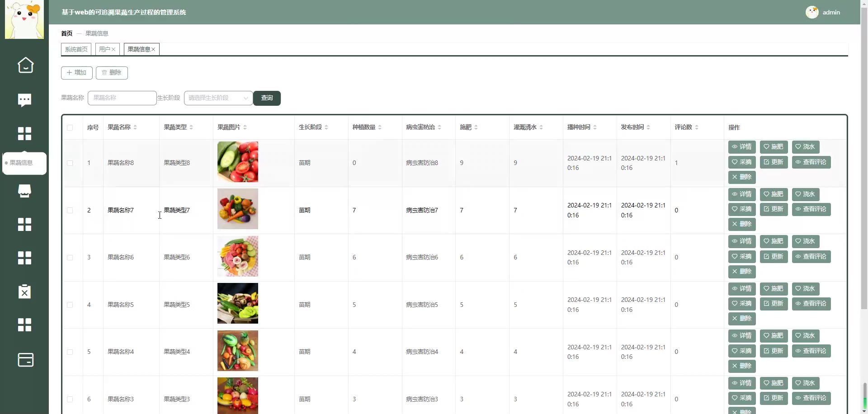Sort the table by 播种时间
This screenshot has height=414, width=868.
[595, 127]
